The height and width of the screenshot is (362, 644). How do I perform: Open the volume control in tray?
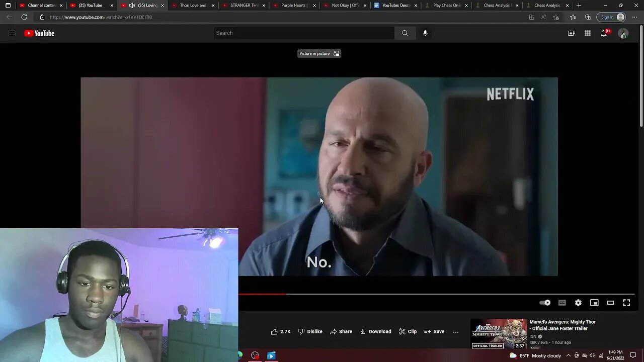pyautogui.click(x=592, y=356)
